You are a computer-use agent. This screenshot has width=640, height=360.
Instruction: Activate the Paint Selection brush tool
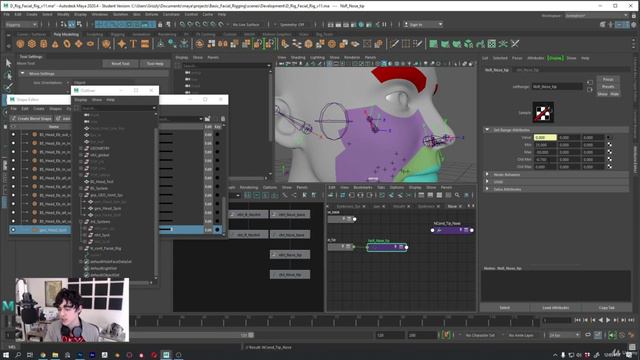click(x=8, y=87)
